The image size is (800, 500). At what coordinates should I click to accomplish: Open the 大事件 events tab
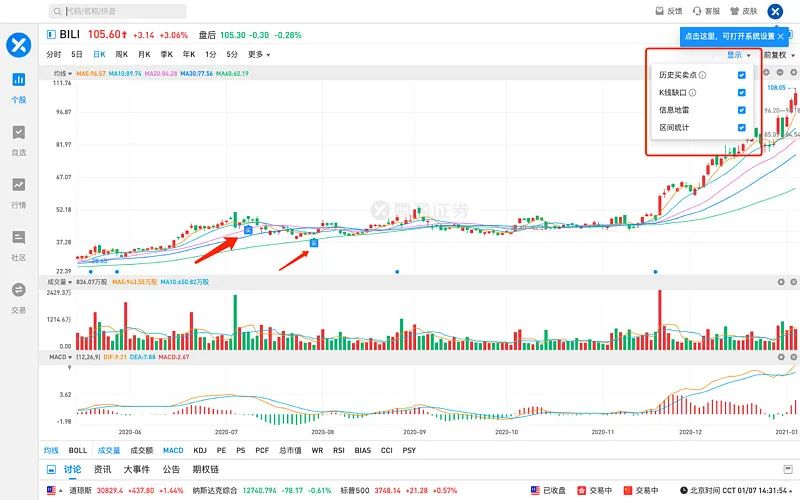[137, 469]
